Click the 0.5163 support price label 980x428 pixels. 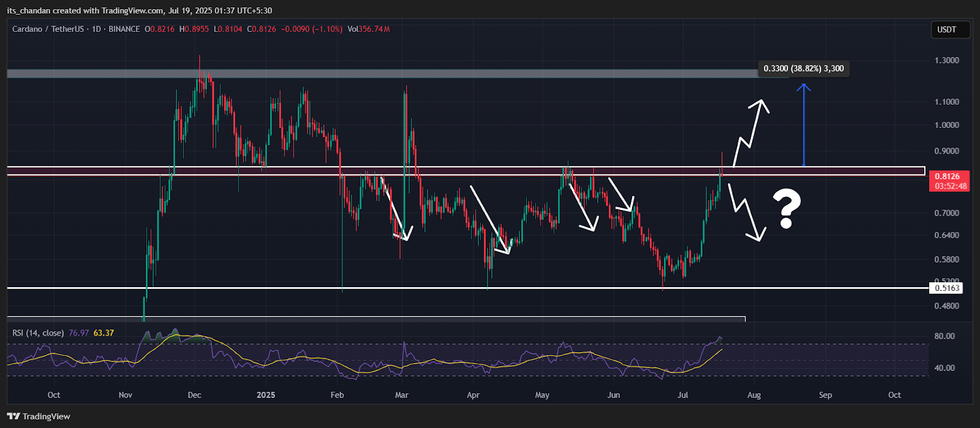946,287
